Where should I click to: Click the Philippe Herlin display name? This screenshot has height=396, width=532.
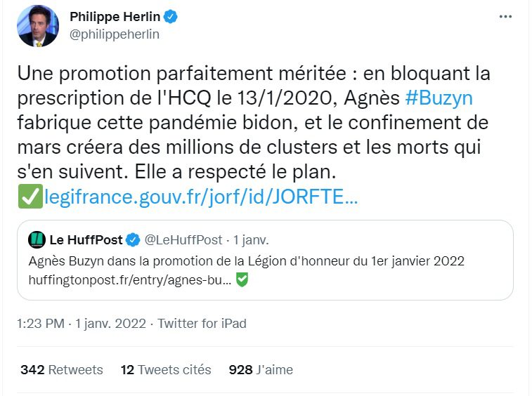tap(115, 16)
